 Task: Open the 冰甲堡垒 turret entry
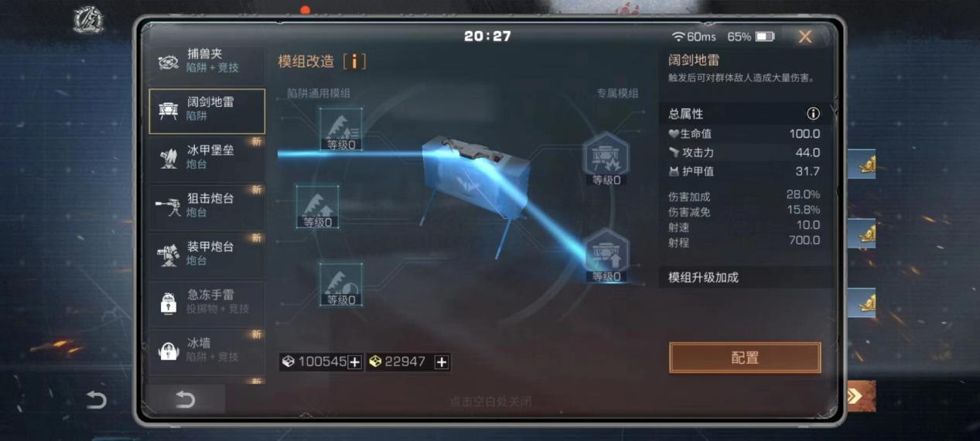point(207,158)
